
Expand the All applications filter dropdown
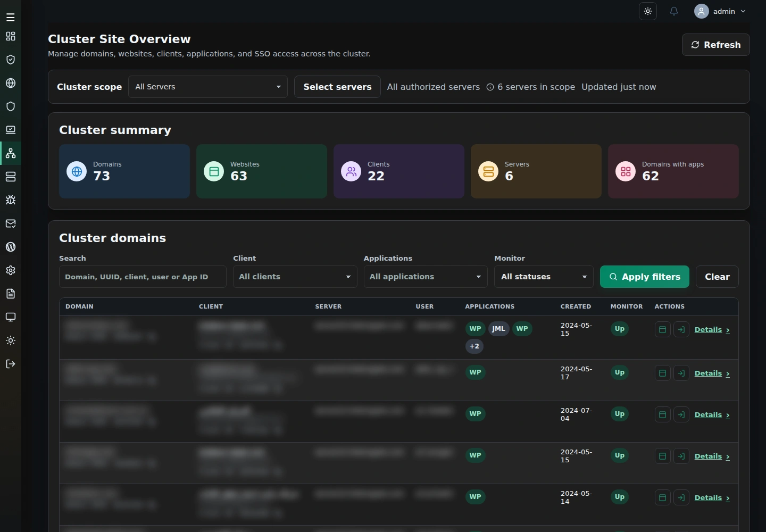426,277
